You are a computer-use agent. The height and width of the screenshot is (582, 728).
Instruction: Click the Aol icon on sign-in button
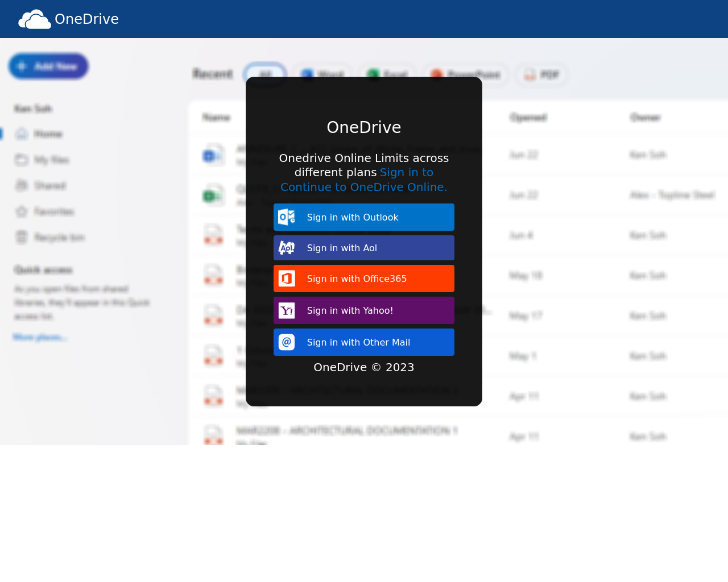point(287,248)
